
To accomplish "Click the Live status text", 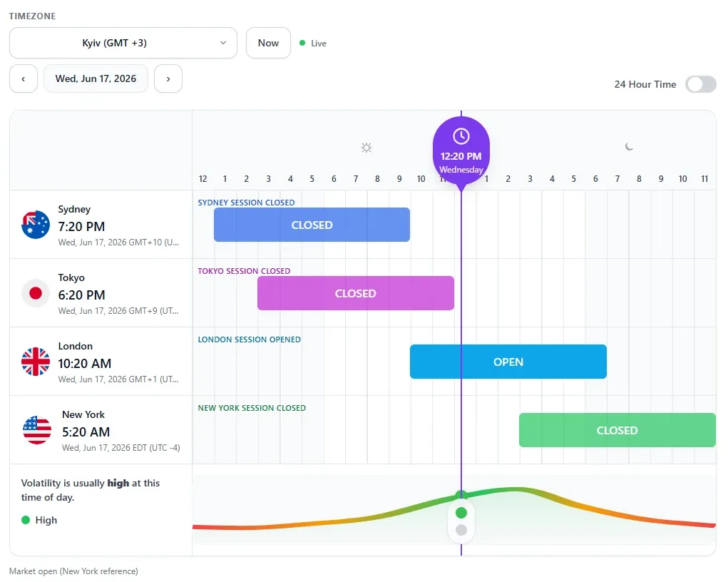I will point(319,44).
